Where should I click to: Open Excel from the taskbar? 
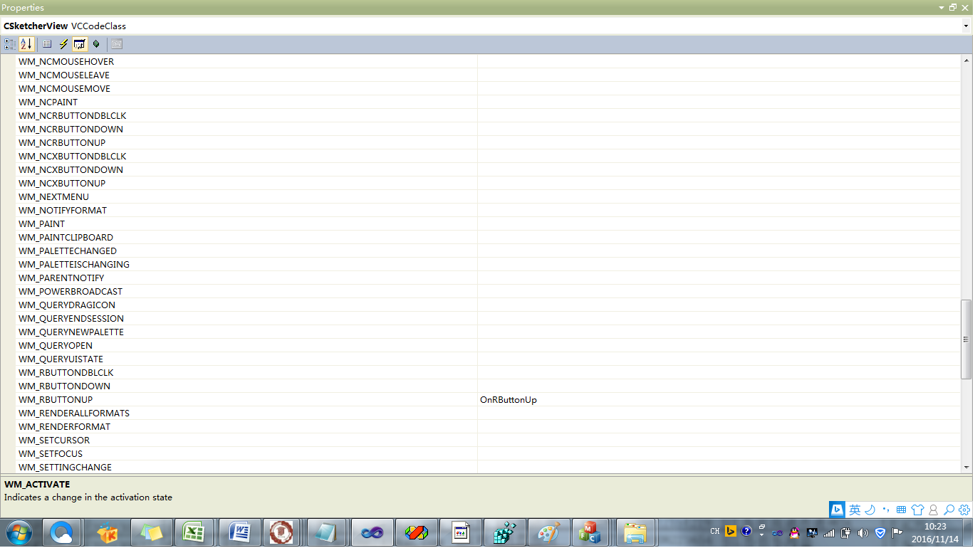coord(194,532)
